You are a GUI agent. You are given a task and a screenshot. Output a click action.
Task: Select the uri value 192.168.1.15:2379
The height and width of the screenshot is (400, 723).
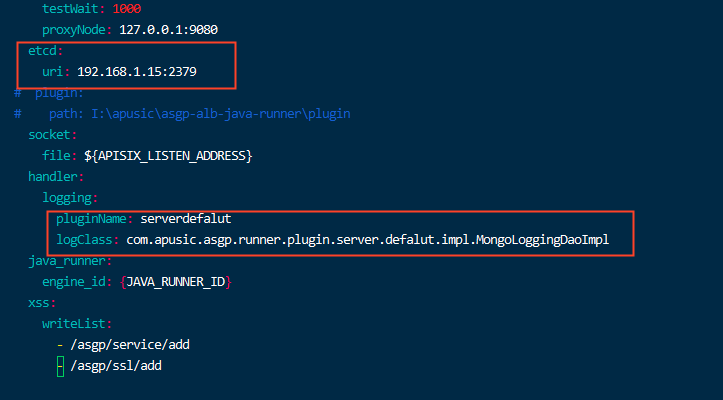tap(137, 72)
